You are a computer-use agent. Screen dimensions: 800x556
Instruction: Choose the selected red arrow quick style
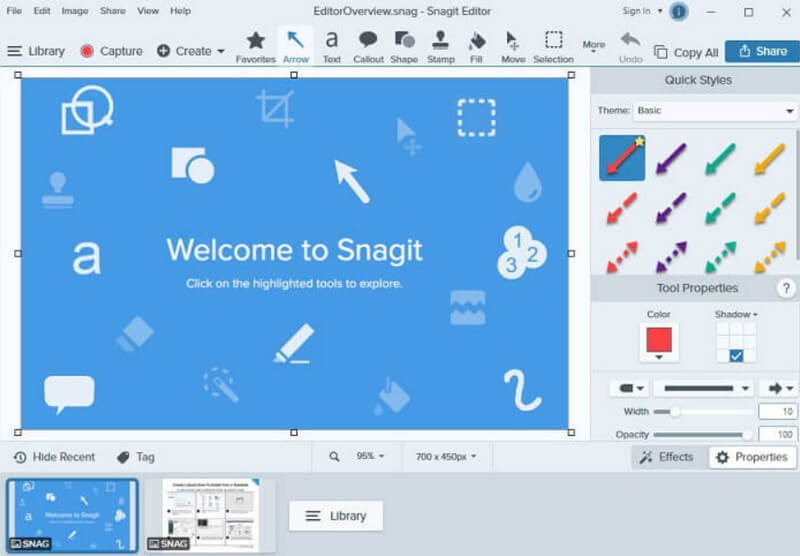click(622, 158)
